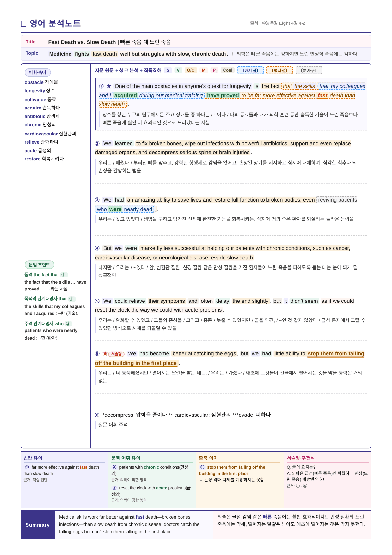392x555 pixels.
Task: Click green highlighted 'have proved' in sentence ①
Action: (223, 95)
